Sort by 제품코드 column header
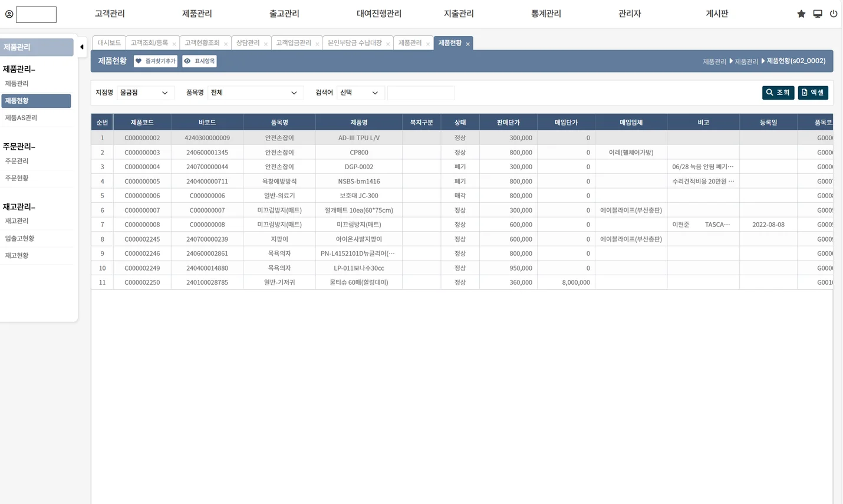843x504 pixels. click(142, 123)
